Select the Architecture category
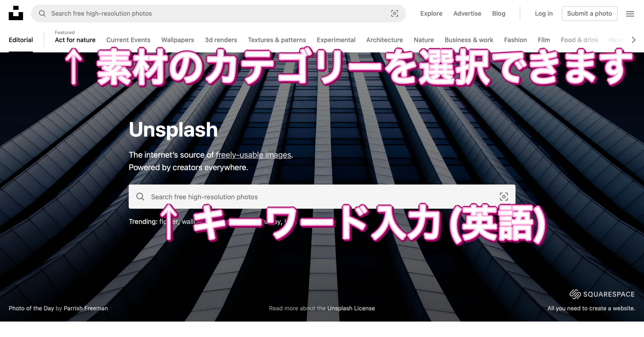Image resolution: width=644 pixels, height=337 pixels. (x=384, y=40)
